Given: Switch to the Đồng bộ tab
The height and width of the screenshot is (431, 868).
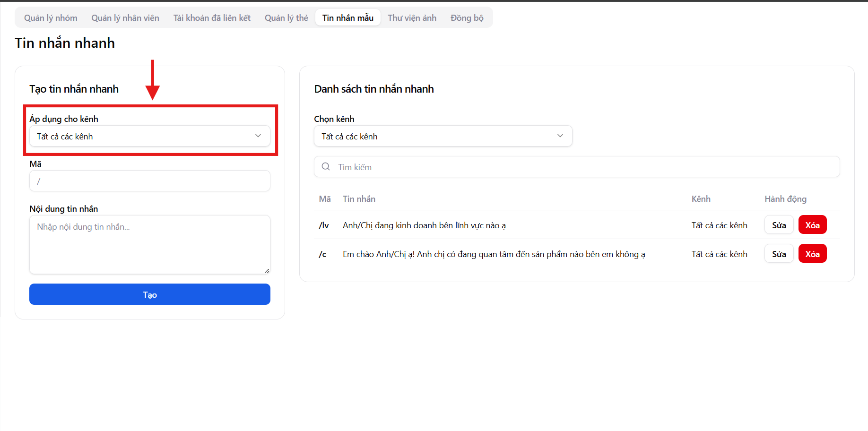Looking at the screenshot, I should pos(467,18).
